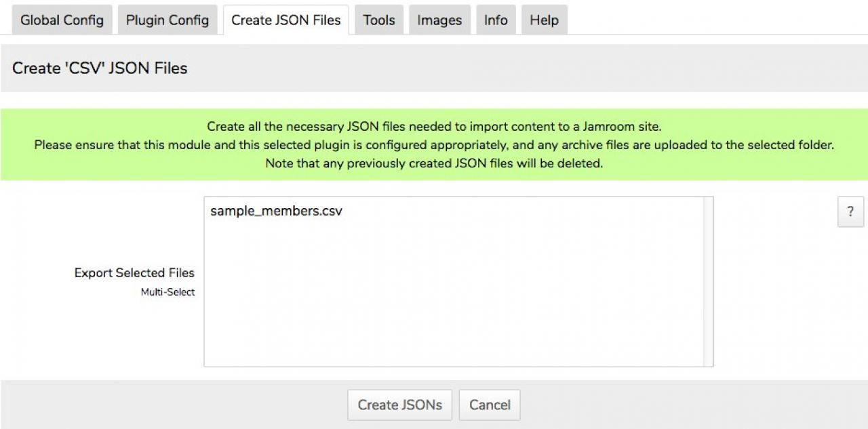Click the notice line about uploaded archive files
This screenshot has height=429, width=868.
[x=433, y=144]
